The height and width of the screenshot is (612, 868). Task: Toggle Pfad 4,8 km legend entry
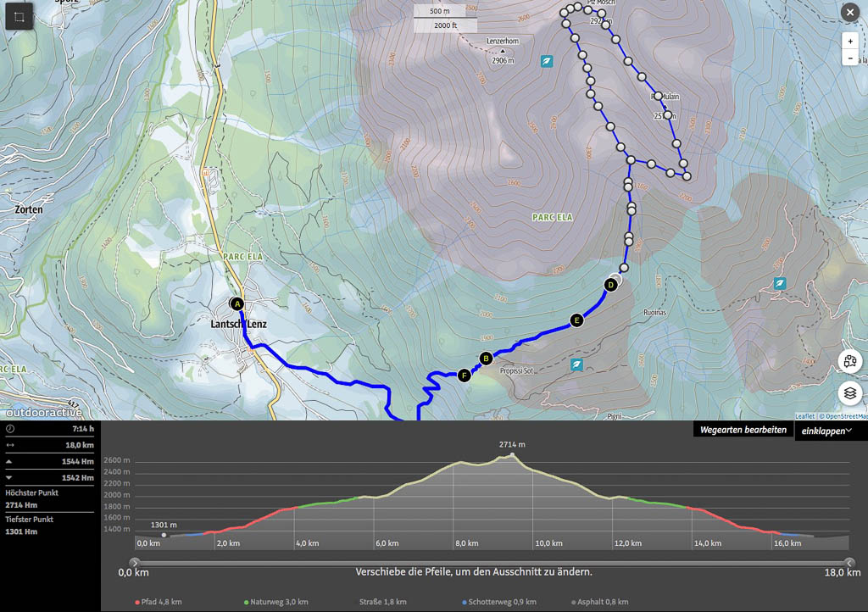[x=158, y=602]
